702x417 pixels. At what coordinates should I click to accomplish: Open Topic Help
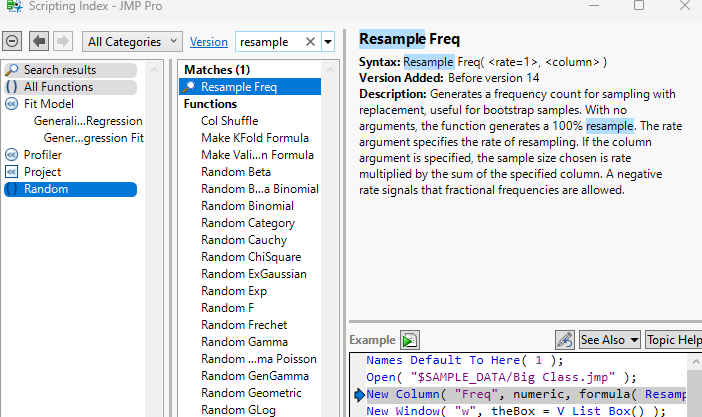(674, 340)
